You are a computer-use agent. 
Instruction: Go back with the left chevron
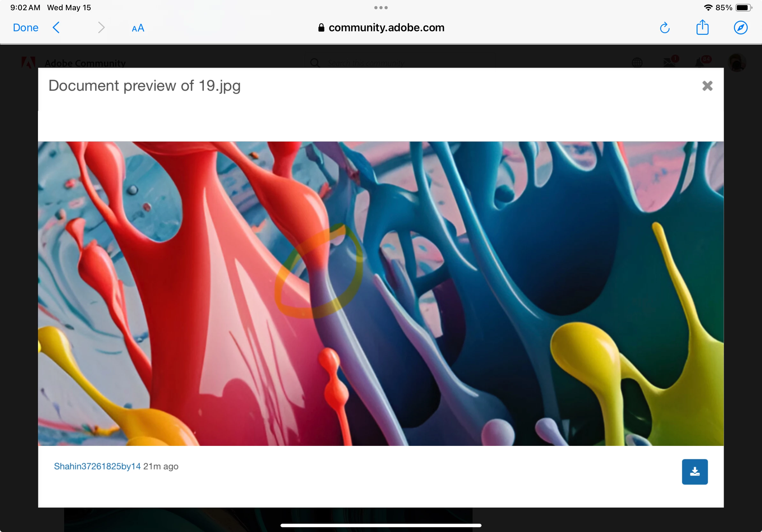pos(56,27)
